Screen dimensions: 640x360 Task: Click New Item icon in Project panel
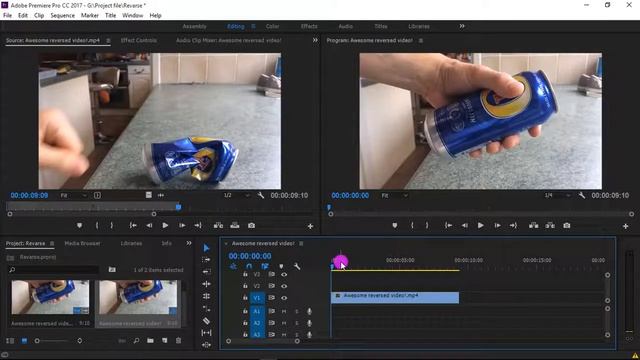[x=164, y=340]
